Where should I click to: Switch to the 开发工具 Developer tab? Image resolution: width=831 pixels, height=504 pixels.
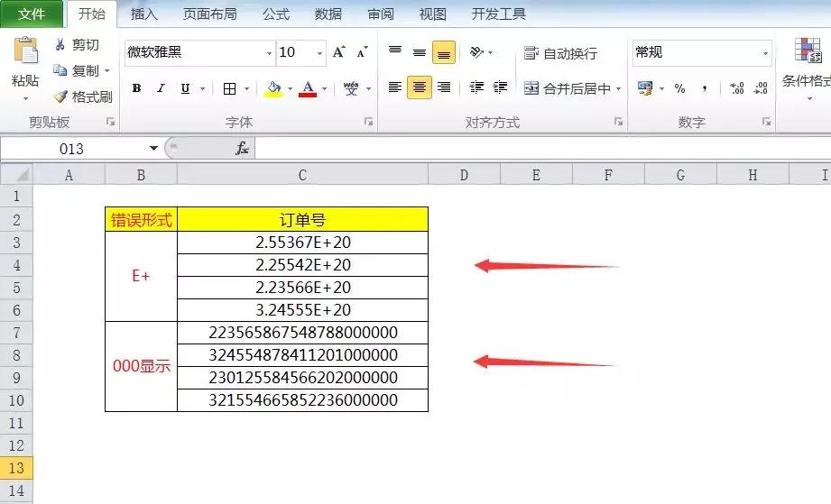[x=499, y=14]
